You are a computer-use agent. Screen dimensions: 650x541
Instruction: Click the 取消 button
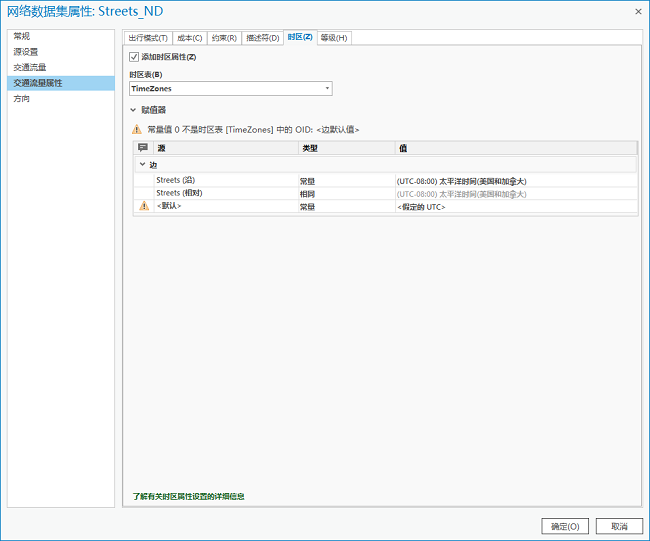pyautogui.click(x=619, y=526)
